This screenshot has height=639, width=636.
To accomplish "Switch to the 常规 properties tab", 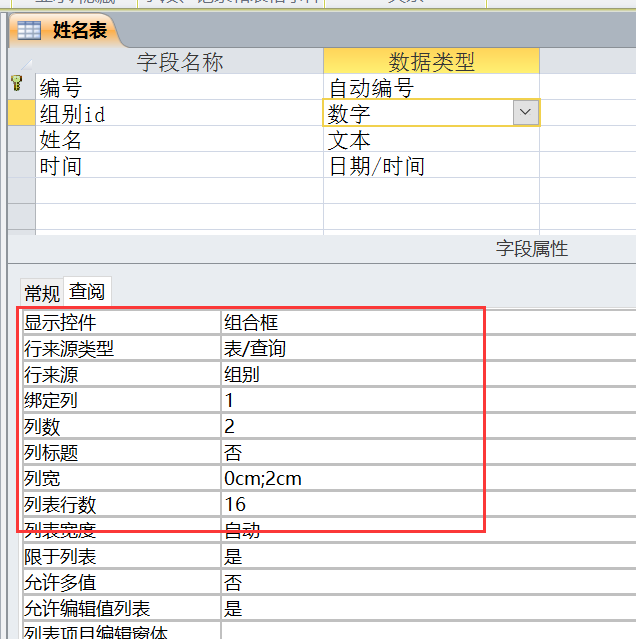I will 42,292.
